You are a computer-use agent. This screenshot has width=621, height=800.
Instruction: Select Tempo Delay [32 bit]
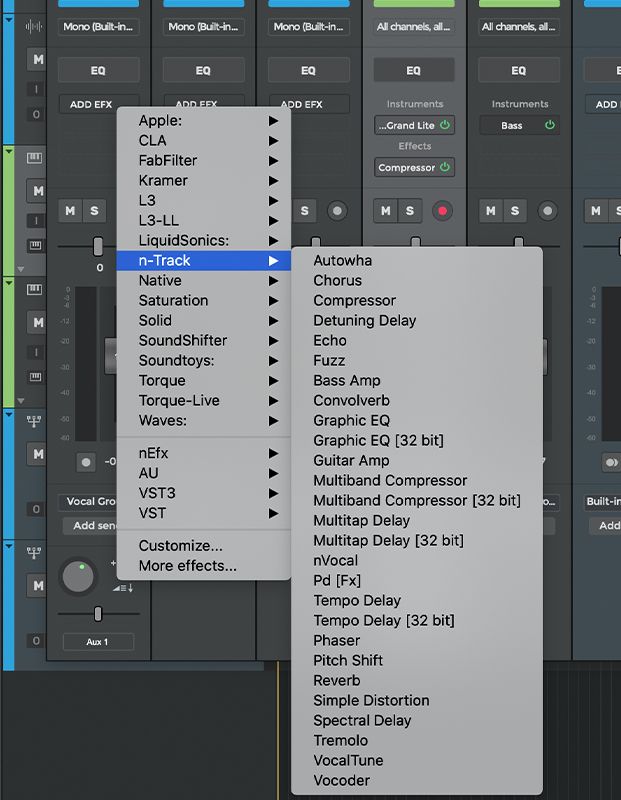point(416,620)
